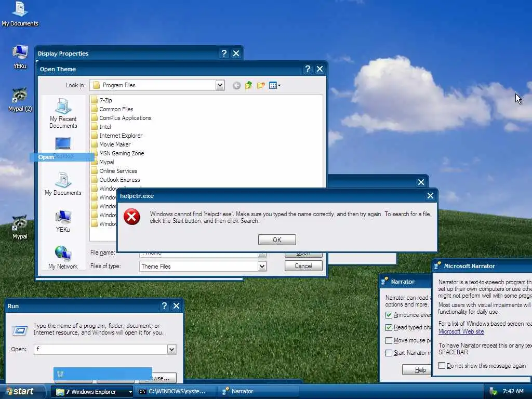Click the Theme Files type field

coord(198,267)
